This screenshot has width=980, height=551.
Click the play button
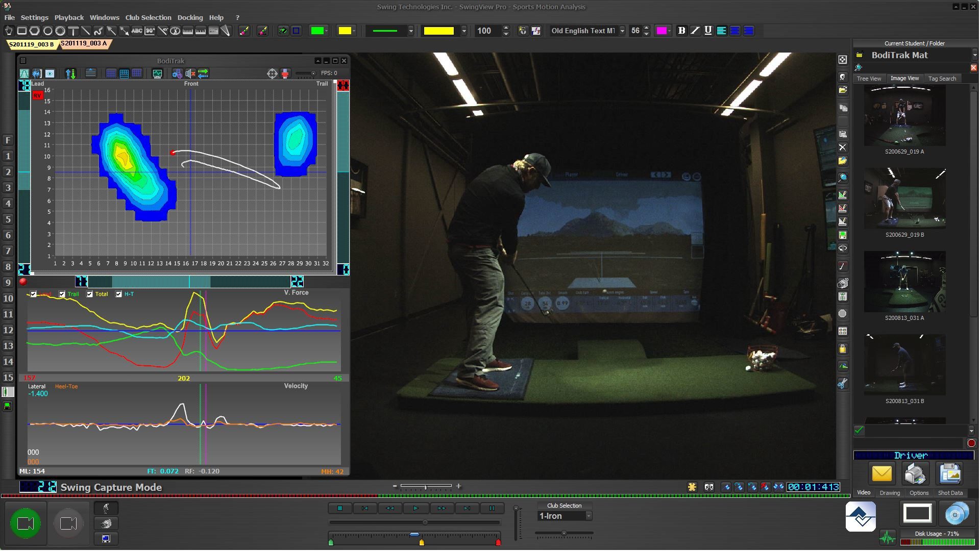(x=415, y=509)
